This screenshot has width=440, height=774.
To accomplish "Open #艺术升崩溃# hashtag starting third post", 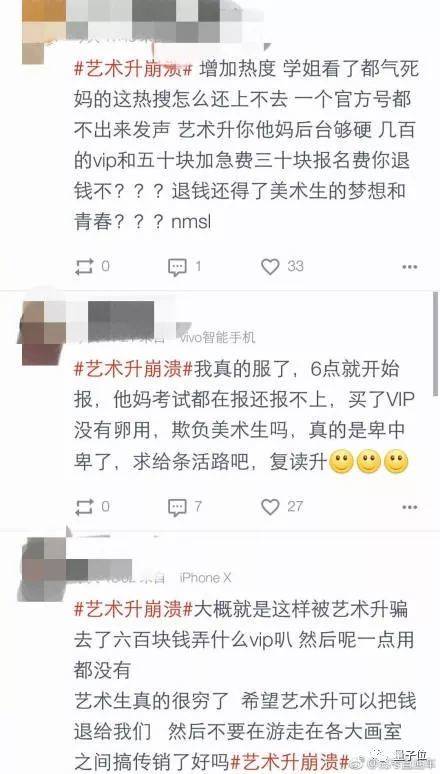I will click(x=133, y=610).
